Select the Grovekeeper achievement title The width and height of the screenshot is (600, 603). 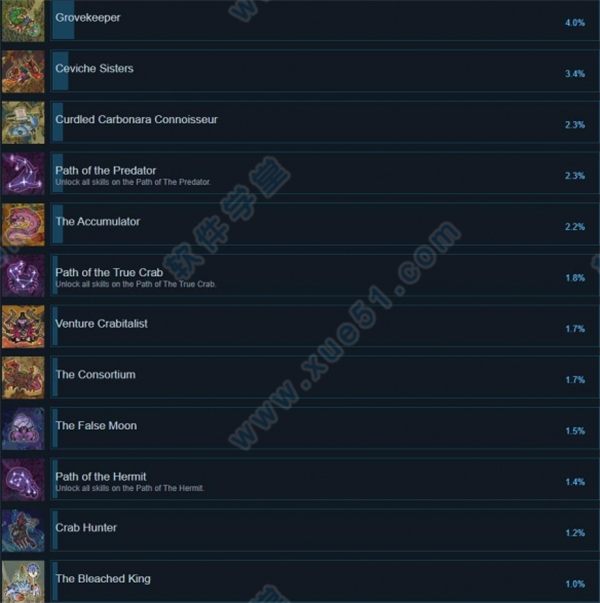tap(88, 17)
